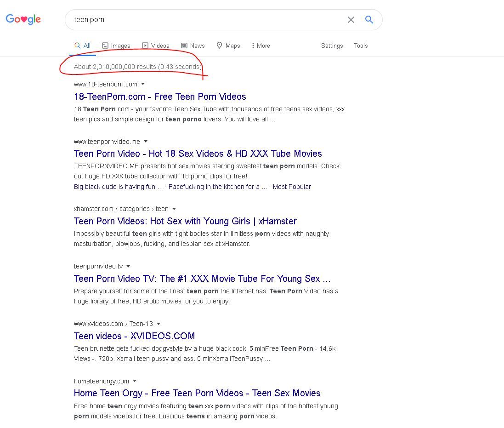This screenshot has height=428, width=504.
Task: Open the More search categories menu
Action: pyautogui.click(x=260, y=46)
